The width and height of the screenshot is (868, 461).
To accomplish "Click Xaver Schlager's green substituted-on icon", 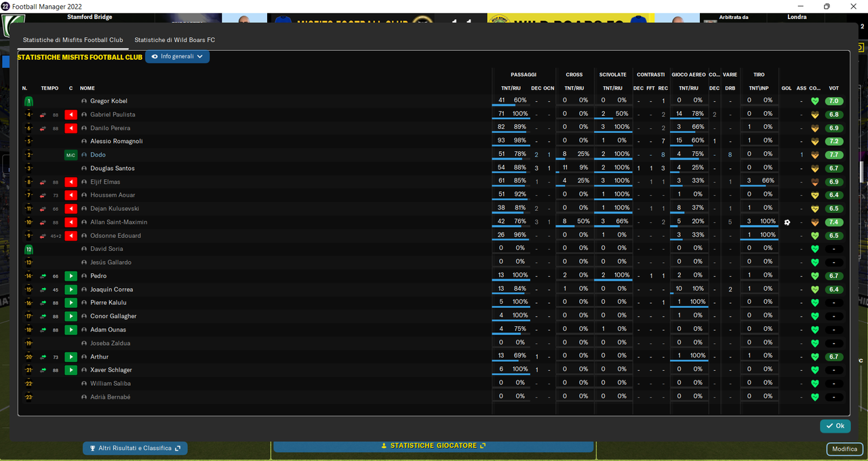I will [71, 370].
